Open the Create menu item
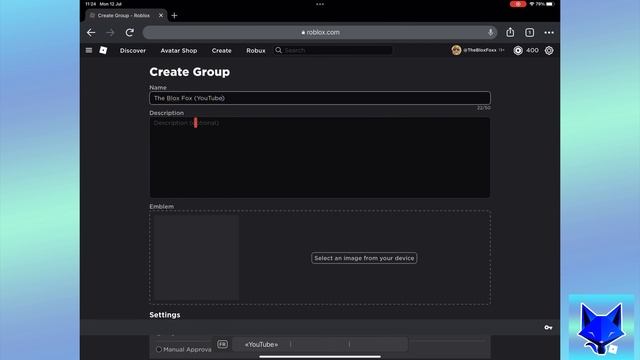This screenshot has width=640, height=360. [222, 51]
